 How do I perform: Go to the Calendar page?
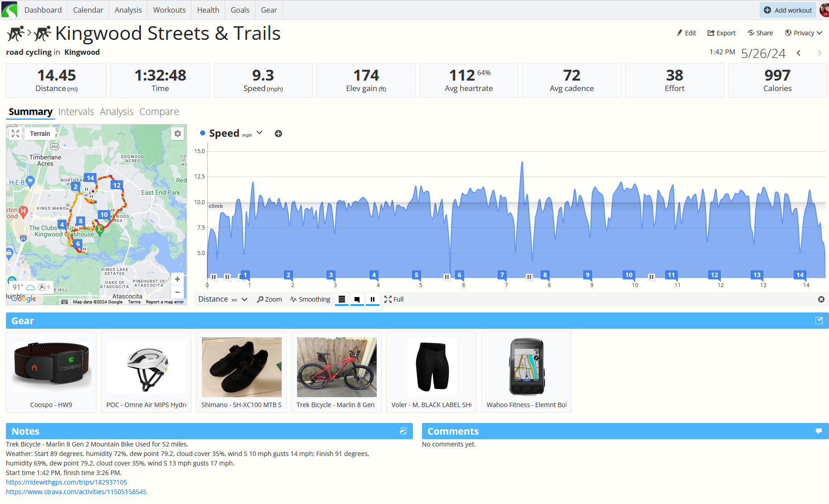point(88,10)
